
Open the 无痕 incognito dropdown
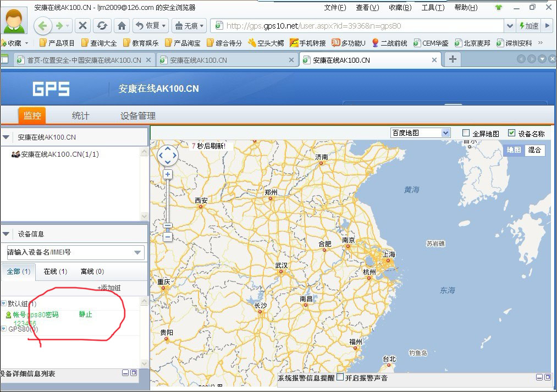(x=189, y=25)
